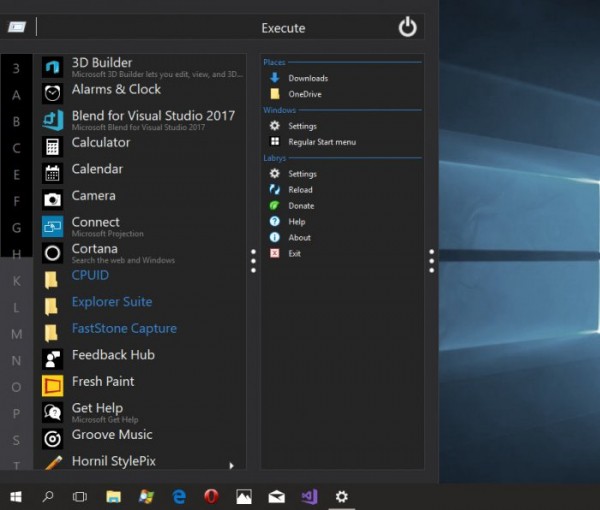Open the Calculator app icon

(x=52, y=147)
